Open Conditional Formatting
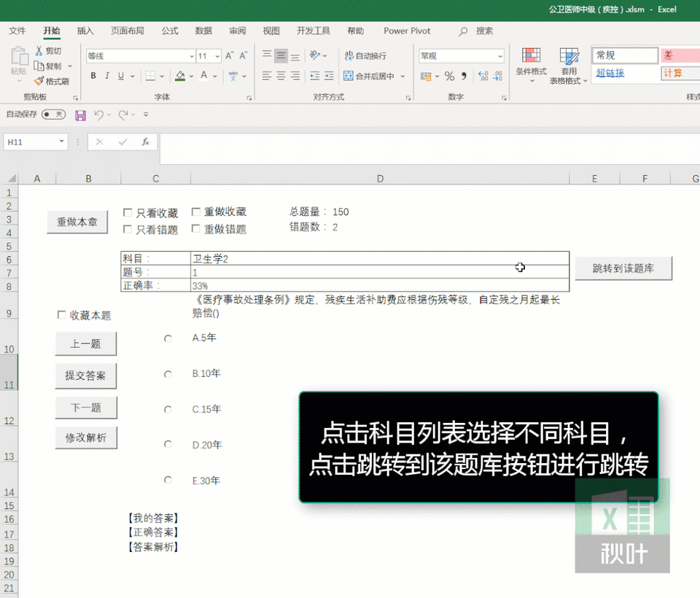Viewport: 700px width, 598px height. point(531,64)
